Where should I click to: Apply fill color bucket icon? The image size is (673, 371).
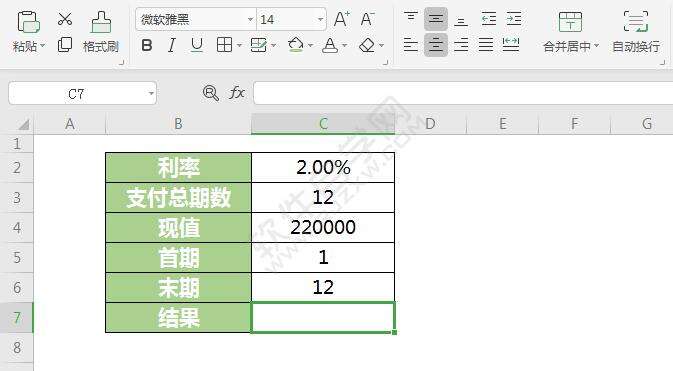[x=296, y=45]
